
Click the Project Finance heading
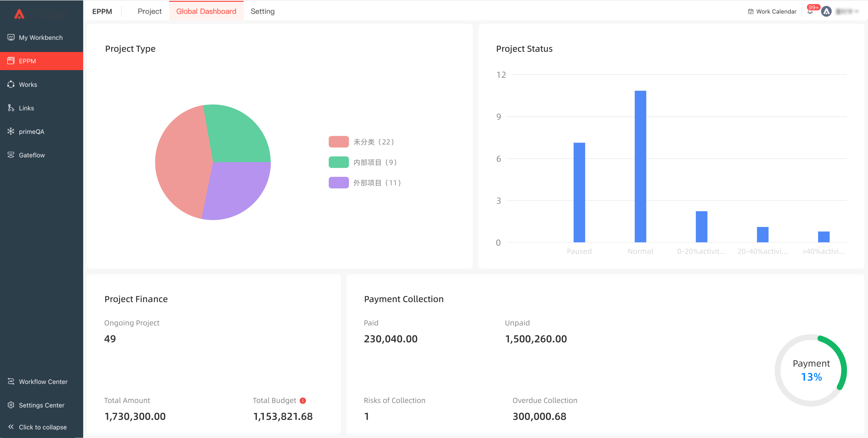click(136, 299)
